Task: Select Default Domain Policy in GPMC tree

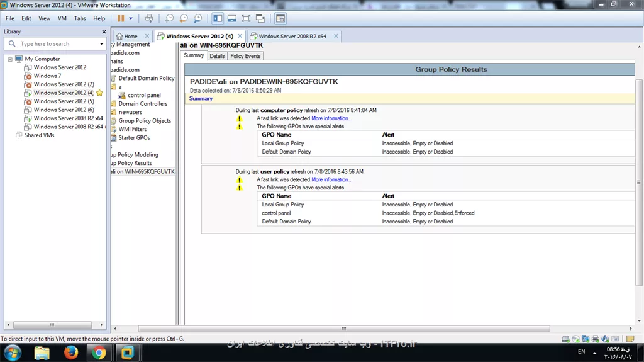Action: (x=146, y=78)
